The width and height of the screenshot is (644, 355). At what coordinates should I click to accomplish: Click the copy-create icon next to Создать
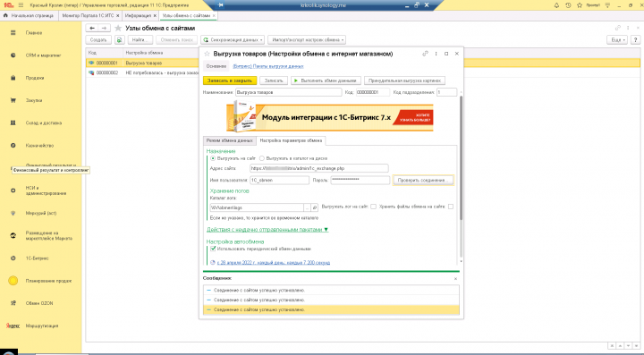click(119, 40)
